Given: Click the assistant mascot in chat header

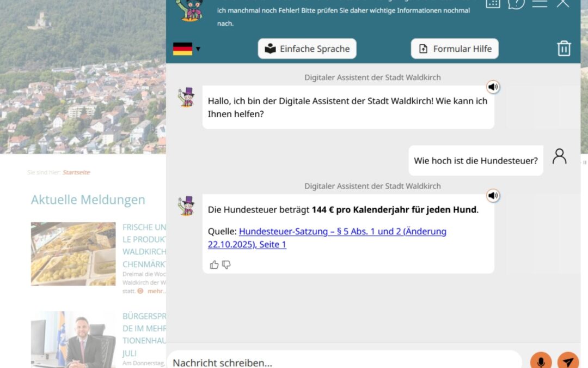Looking at the screenshot, I should [x=190, y=10].
